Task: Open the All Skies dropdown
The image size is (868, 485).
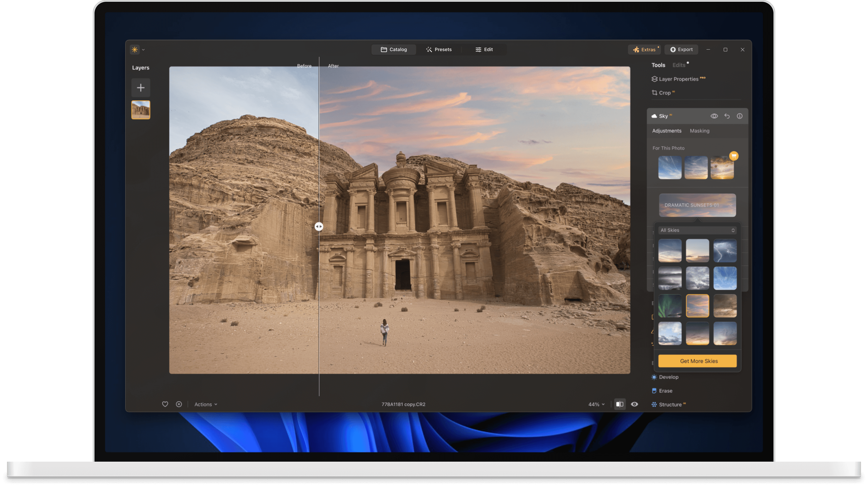Action: click(x=697, y=230)
